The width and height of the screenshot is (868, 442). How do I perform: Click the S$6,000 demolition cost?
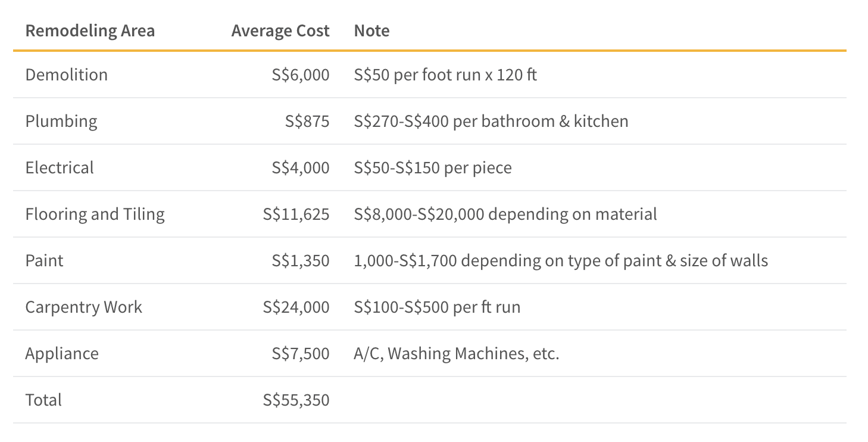[x=301, y=74]
